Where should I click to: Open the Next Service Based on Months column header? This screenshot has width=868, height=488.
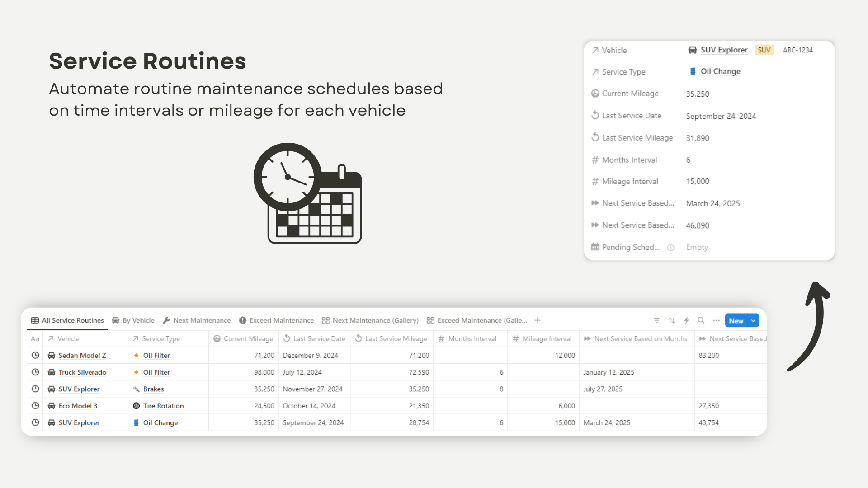(x=637, y=338)
